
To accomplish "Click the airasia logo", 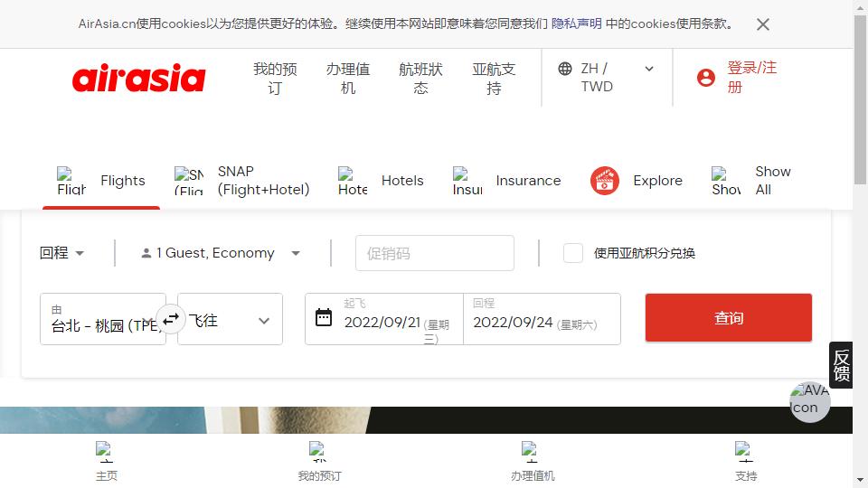I will [x=138, y=78].
